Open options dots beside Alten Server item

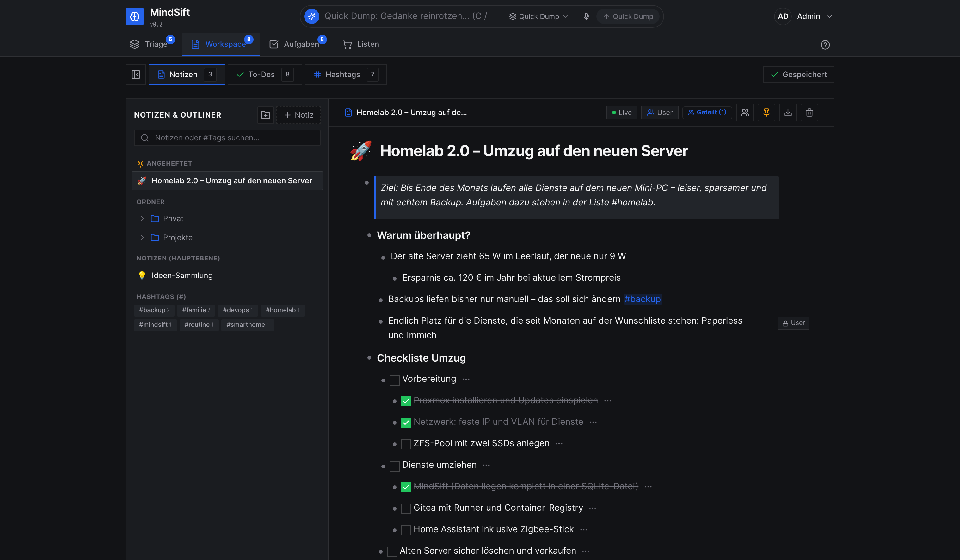tap(586, 551)
